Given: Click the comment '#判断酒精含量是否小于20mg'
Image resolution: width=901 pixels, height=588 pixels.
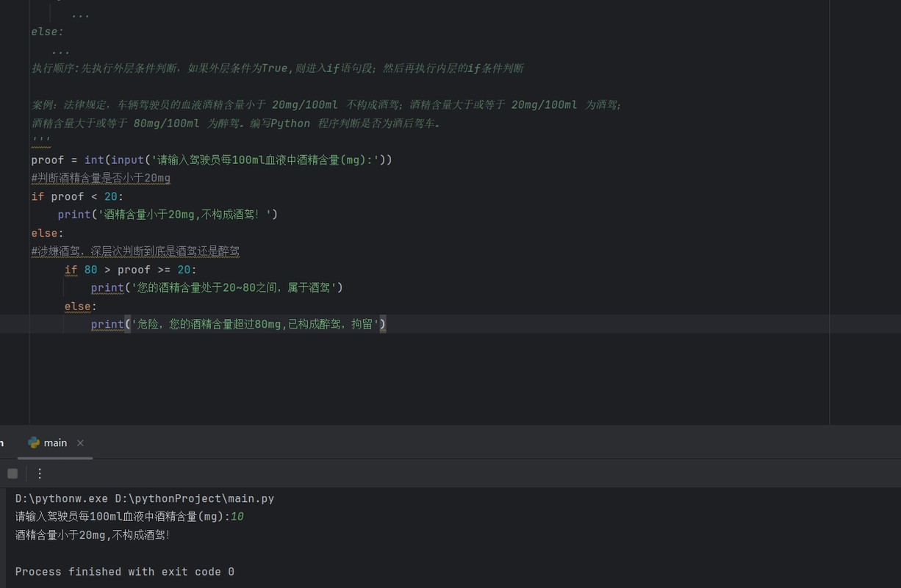Looking at the screenshot, I should coord(101,178).
